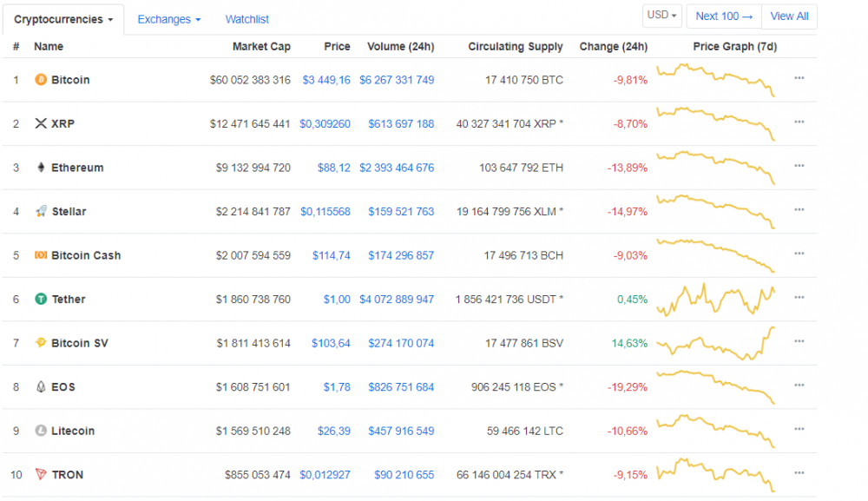Click the Price Graph (7d) column header
Image resolution: width=868 pixels, height=501 pixels.
(735, 47)
